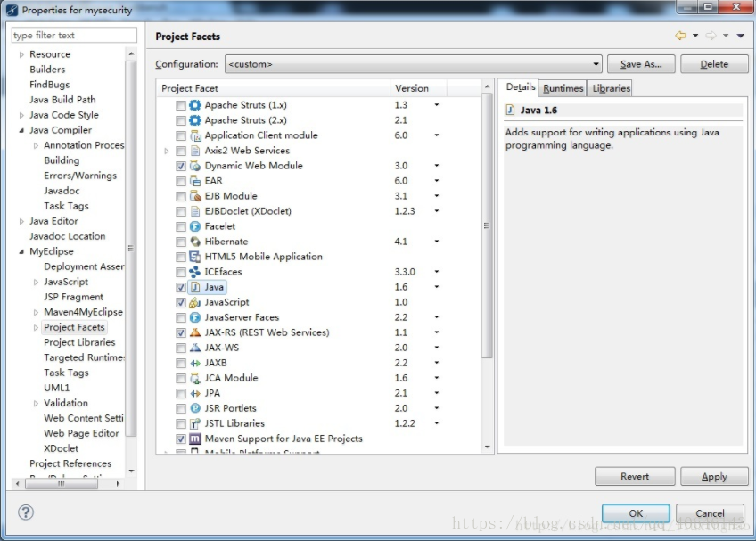Click the EJBDoclet (XDoclet) icon
The height and width of the screenshot is (541, 756).
point(194,211)
